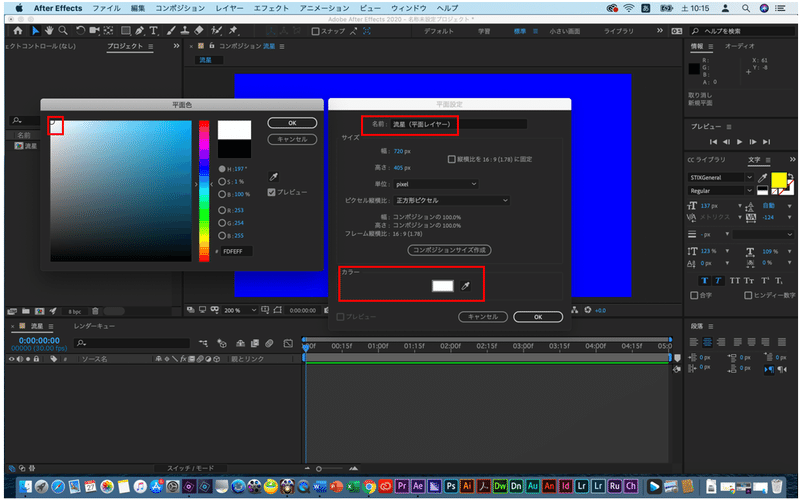The width and height of the screenshot is (800, 499).
Task: Open the プロジェクト panel menu
Action: click(x=151, y=46)
